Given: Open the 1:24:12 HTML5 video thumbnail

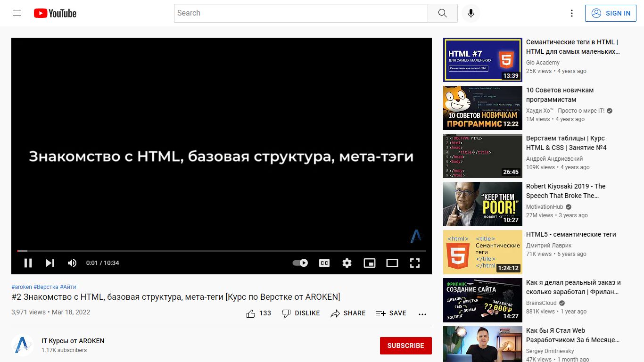Looking at the screenshot, I should (483, 252).
